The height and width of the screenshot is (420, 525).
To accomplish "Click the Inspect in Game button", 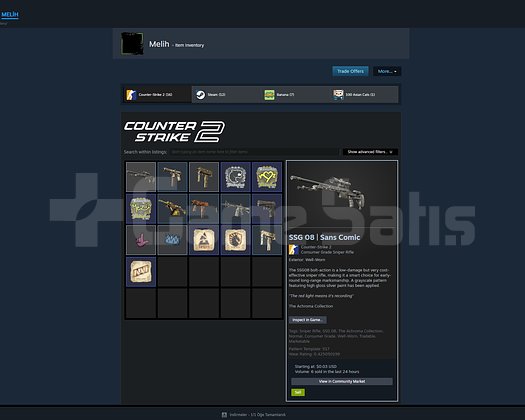I will coord(308,320).
